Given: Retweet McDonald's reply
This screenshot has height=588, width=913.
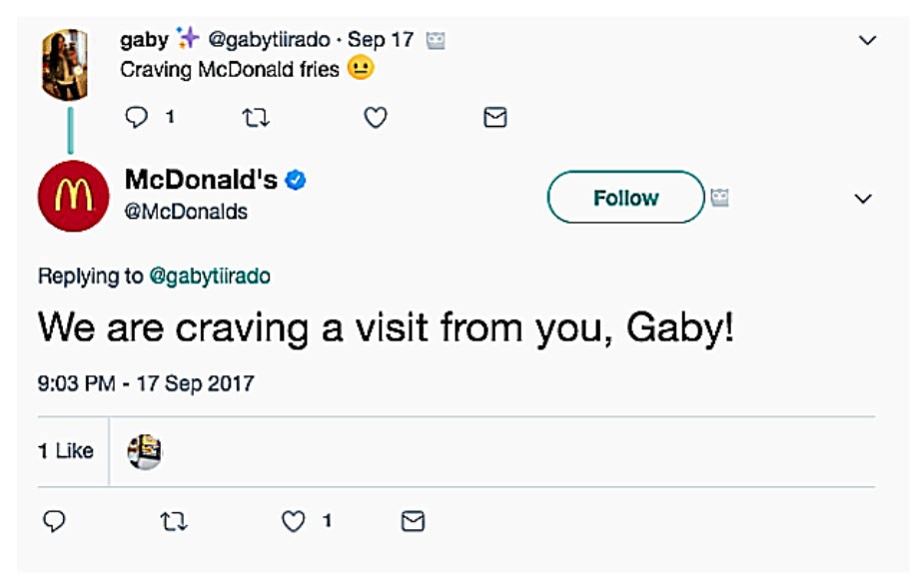Looking at the screenshot, I should [x=174, y=521].
